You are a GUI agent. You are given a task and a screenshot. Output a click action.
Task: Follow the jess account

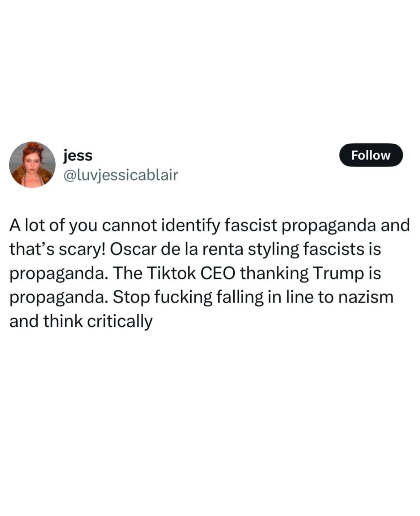tap(371, 155)
